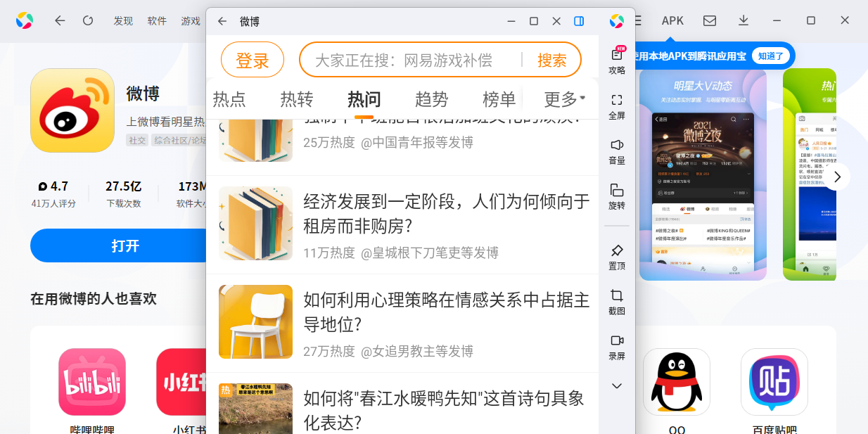Open the 百度贴吧 app icon

(x=774, y=382)
